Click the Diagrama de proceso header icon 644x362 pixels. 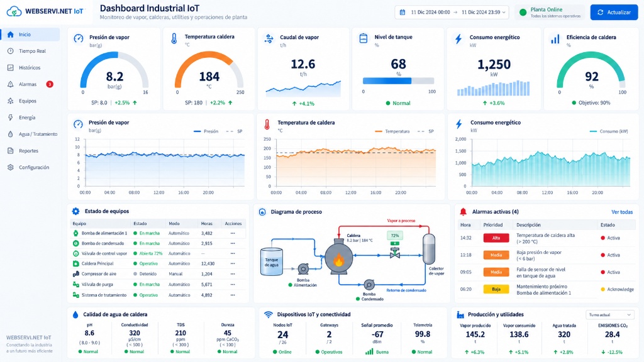262,212
